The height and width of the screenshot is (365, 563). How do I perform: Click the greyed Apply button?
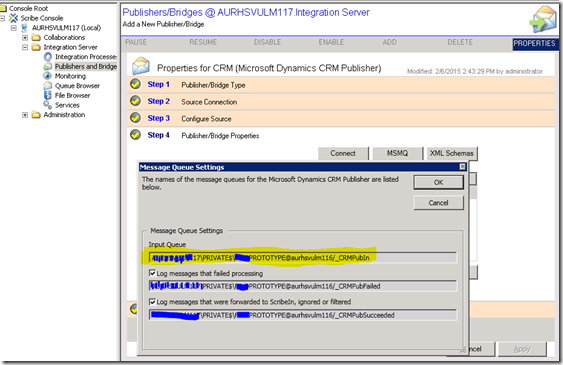[522, 349]
